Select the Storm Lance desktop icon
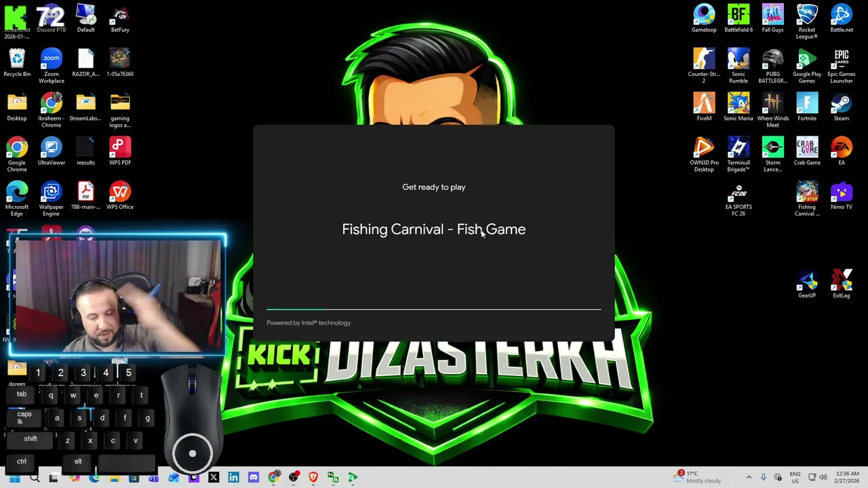Viewport: 868px width, 488px height. [772, 155]
